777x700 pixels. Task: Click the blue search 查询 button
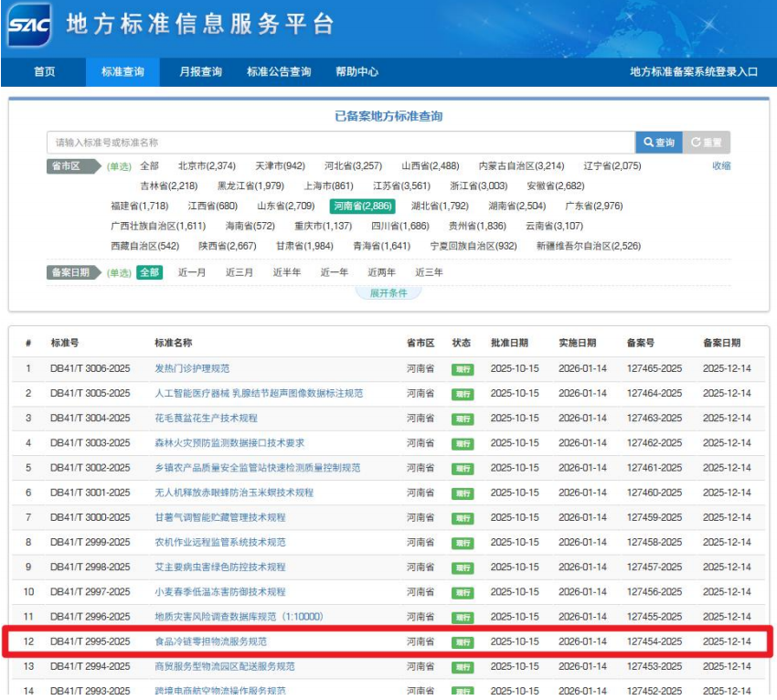(x=658, y=143)
